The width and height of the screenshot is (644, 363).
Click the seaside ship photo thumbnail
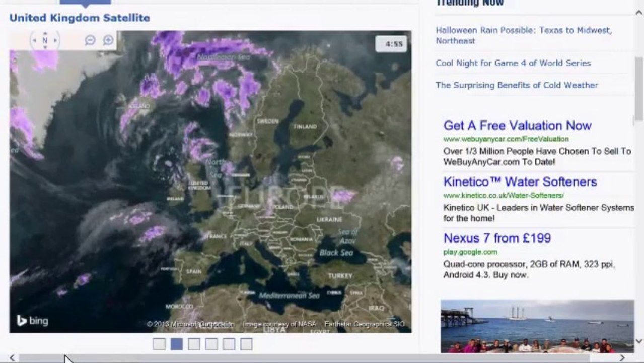537,327
